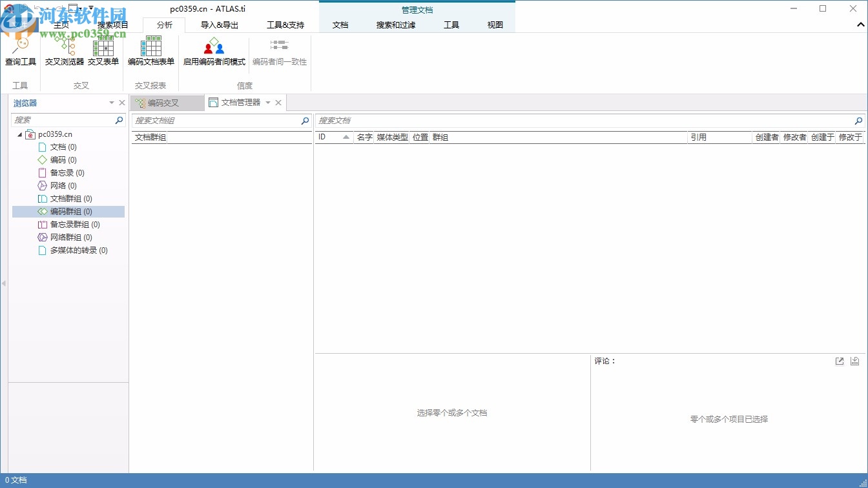This screenshot has height=488, width=868.
Task: Launch the 交叉浏览器 co-occurrence explorer
Action: 65,52
